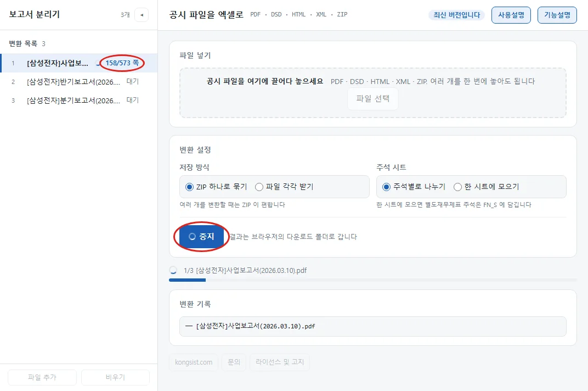The height and width of the screenshot is (391, 588).
Task: Click the 최신 버전입니다 version badge
Action: coord(457,15)
